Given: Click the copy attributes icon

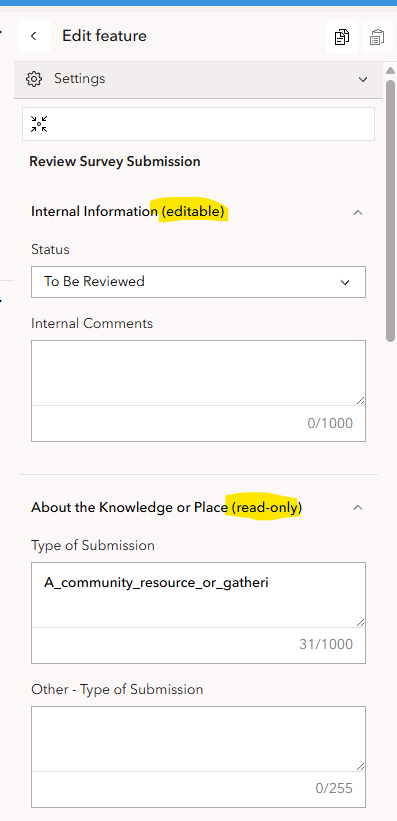Looking at the screenshot, I should 342,37.
